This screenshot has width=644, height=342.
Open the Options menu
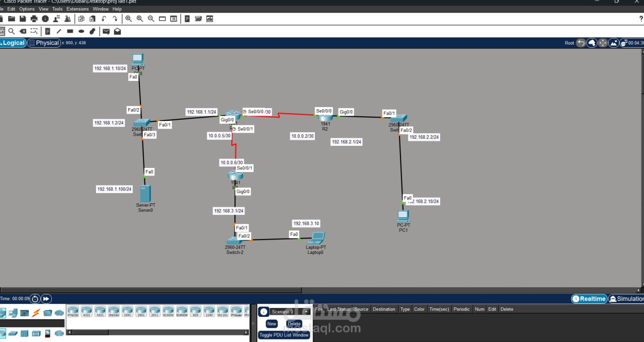pyautogui.click(x=27, y=9)
